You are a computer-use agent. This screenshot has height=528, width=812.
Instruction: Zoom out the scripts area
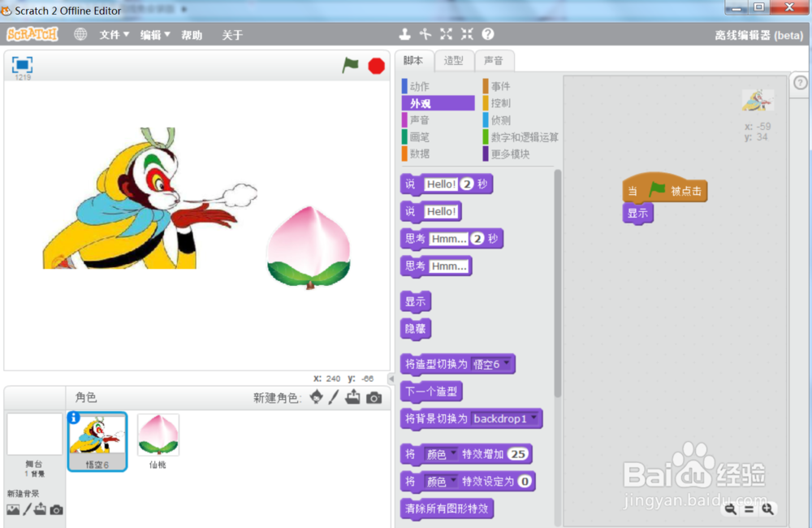click(731, 509)
